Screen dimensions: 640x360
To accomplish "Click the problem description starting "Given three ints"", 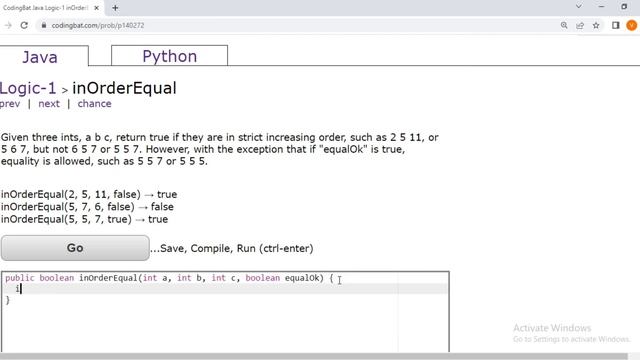I will (x=220, y=149).
